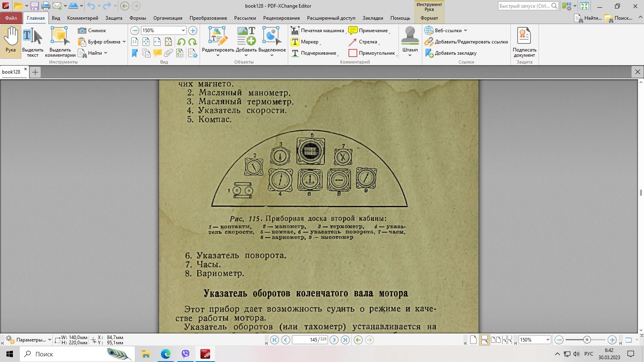Go to the first page
Screen dimensions: 644x362
275,340
